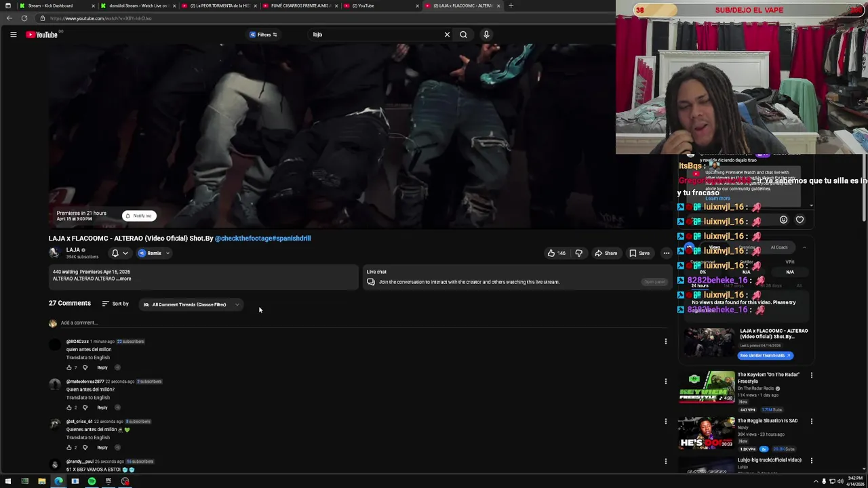Switch to 'La PEOR TORMENTA de la HIS' tab

point(219,5)
